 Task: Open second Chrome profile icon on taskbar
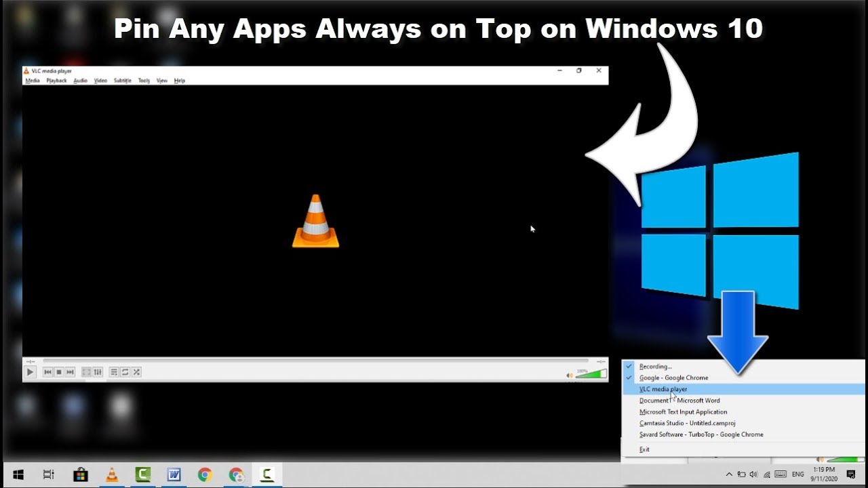point(236,475)
